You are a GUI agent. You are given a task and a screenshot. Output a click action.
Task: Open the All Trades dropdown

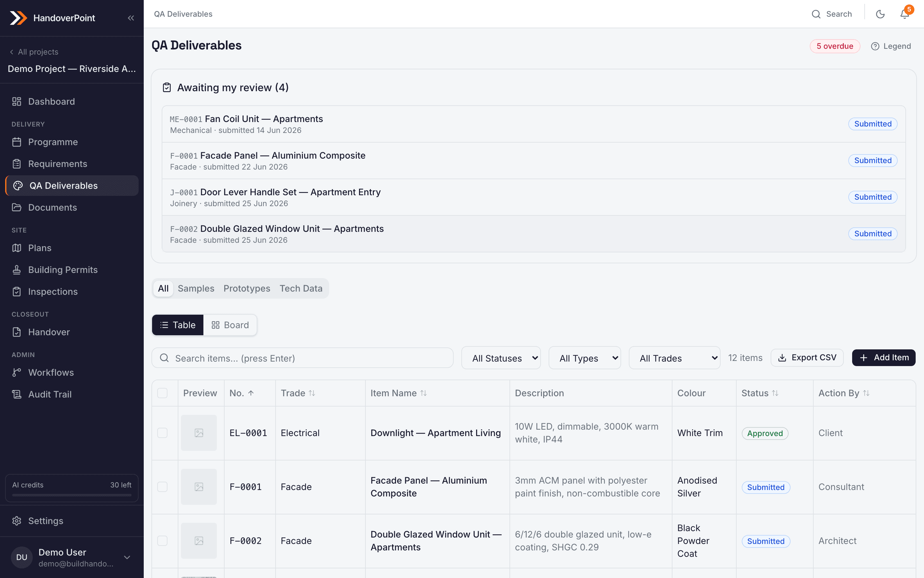[674, 358]
